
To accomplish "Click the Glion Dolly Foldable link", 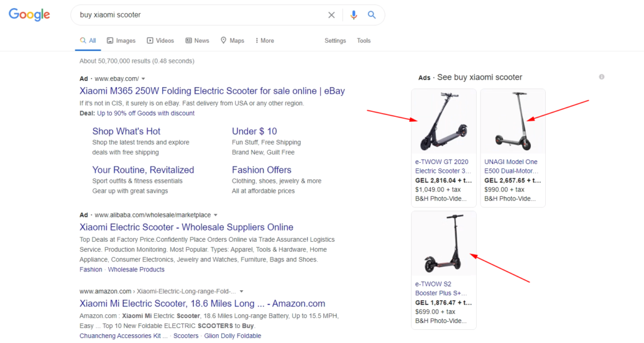I will click(233, 335).
